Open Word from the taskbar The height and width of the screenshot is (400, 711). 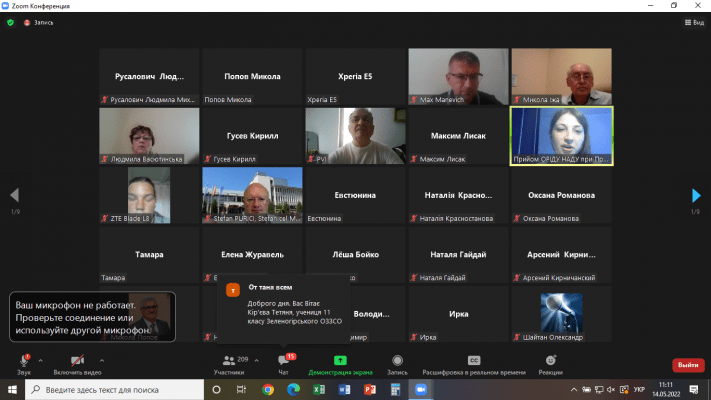pyautogui.click(x=344, y=390)
